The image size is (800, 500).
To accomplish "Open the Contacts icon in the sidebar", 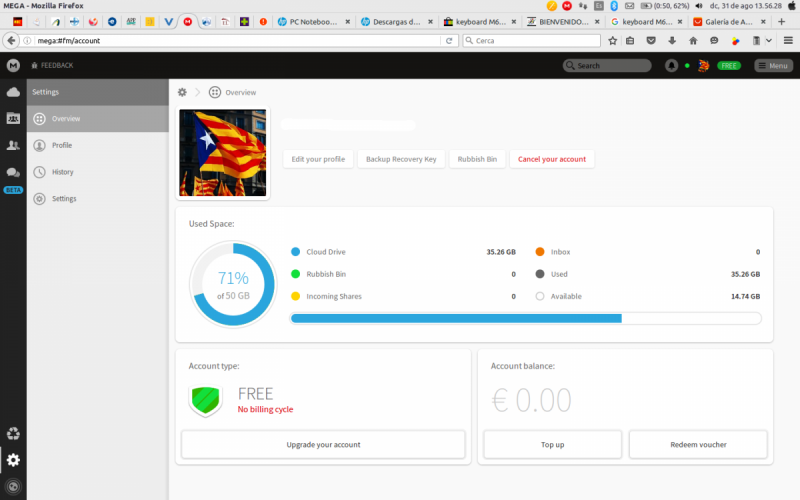I will coord(13,145).
